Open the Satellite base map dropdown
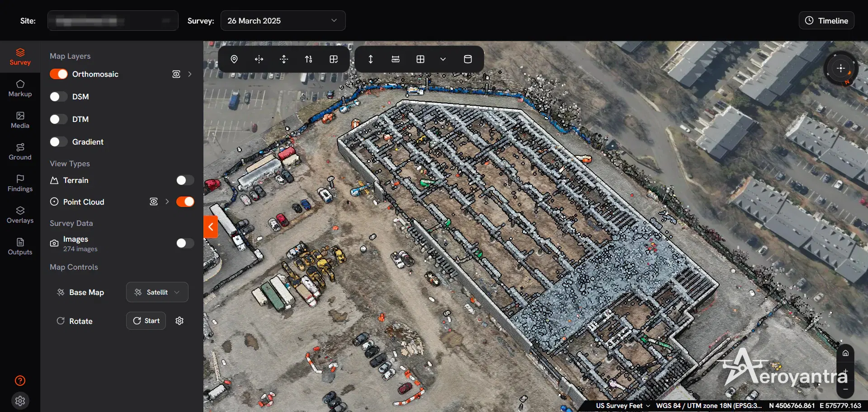The image size is (868, 412). 157,292
